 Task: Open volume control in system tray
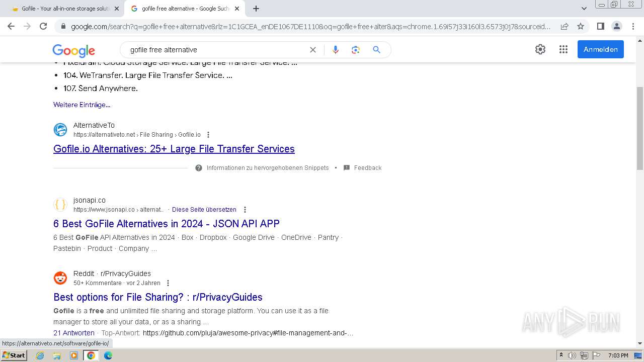[572, 355]
